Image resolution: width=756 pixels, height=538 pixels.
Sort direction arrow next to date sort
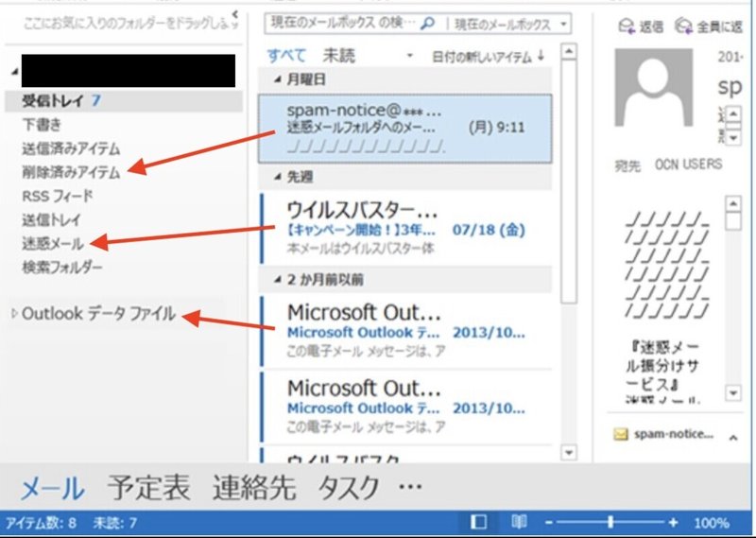(541, 56)
